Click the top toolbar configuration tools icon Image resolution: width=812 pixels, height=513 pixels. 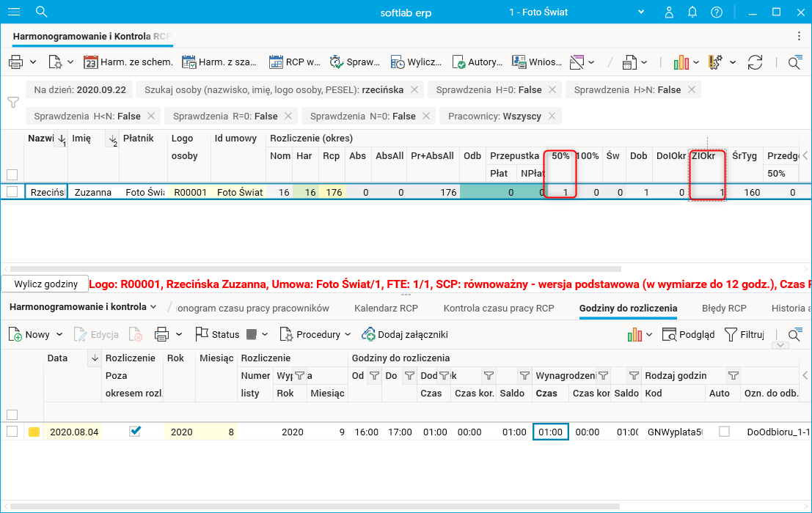716,62
